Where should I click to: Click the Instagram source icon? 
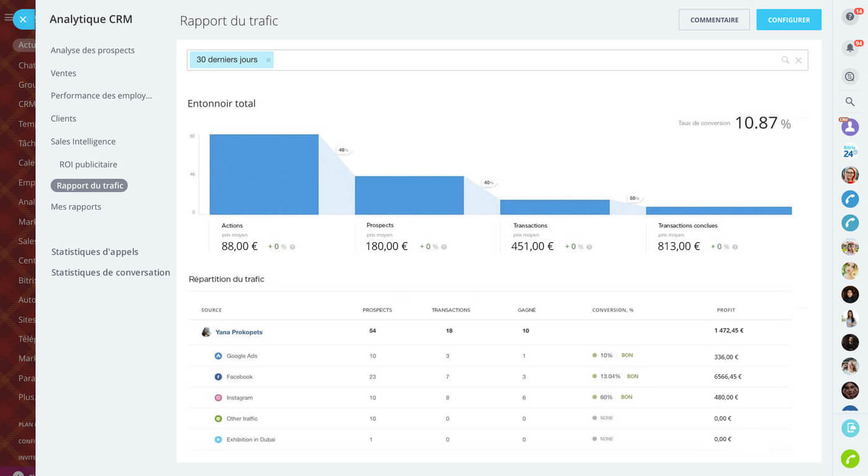218,398
